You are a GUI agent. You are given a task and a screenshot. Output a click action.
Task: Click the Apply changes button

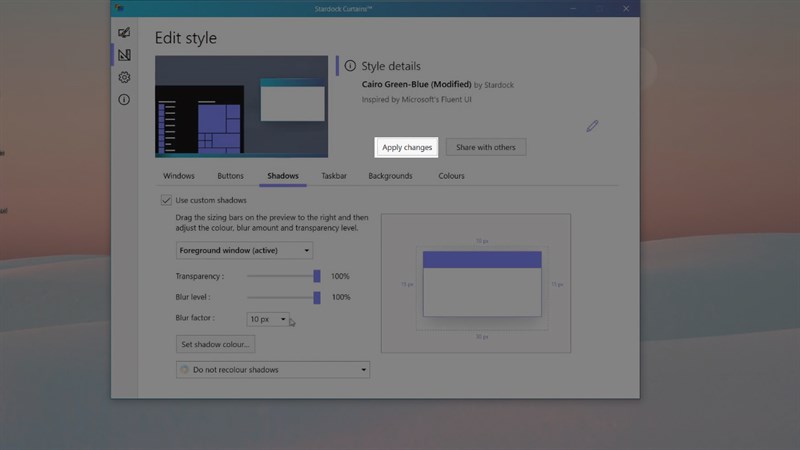407,147
